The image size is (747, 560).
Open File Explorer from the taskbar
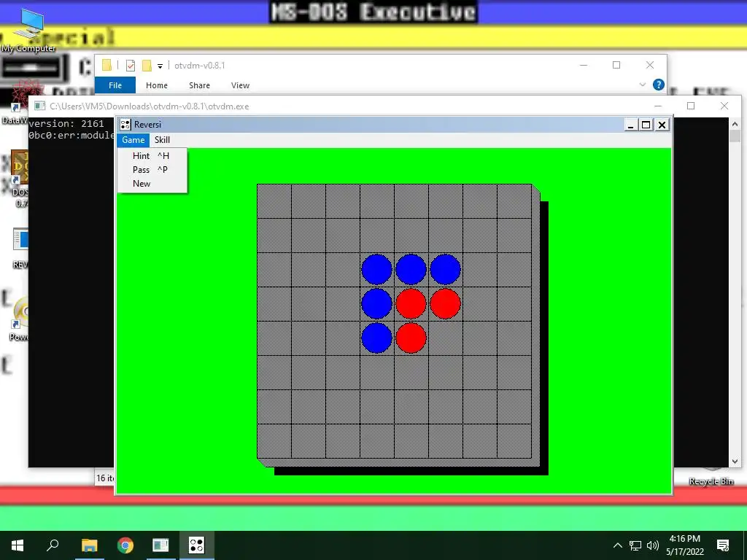(x=89, y=545)
